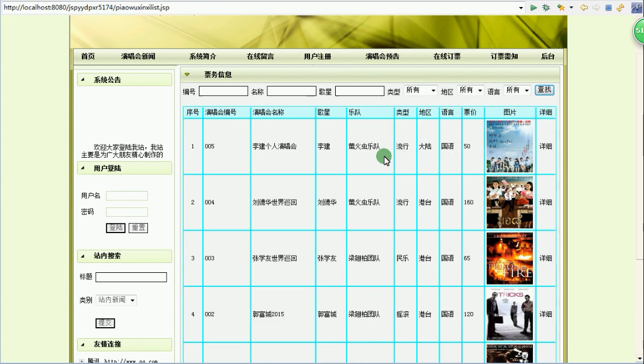Click the green run arrow icon
The image size is (644, 364).
click(533, 8)
